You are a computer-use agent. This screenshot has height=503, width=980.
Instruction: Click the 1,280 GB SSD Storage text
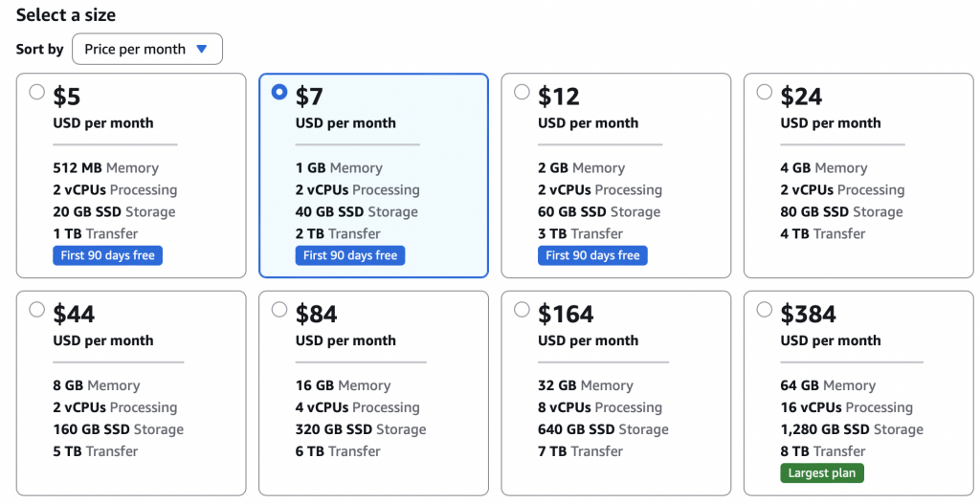click(x=852, y=429)
